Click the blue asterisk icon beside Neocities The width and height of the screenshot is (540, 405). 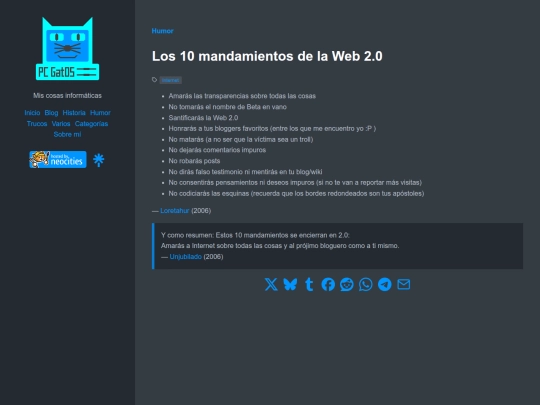pyautogui.click(x=98, y=160)
